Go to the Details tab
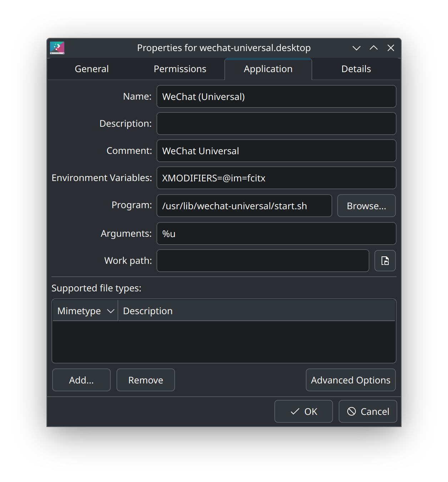 tap(356, 69)
